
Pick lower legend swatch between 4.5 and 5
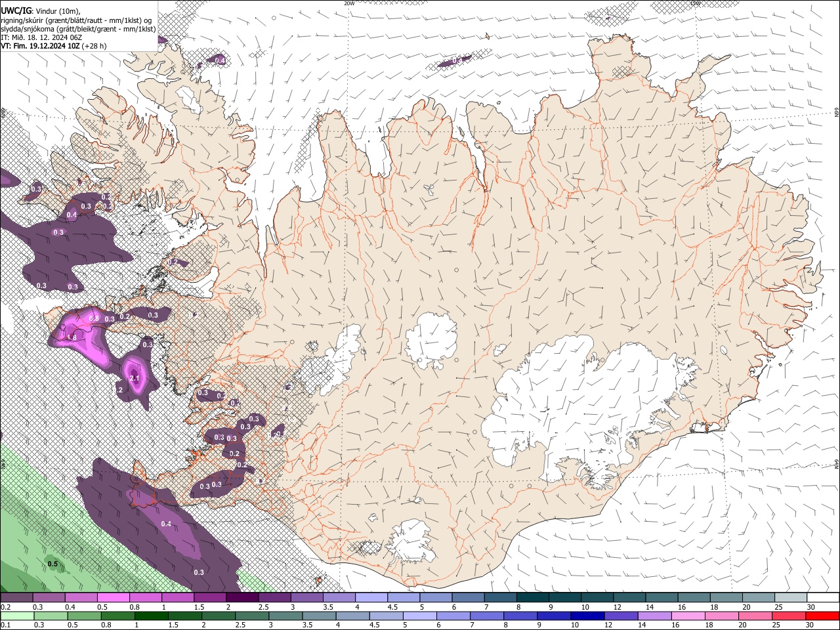386,616
